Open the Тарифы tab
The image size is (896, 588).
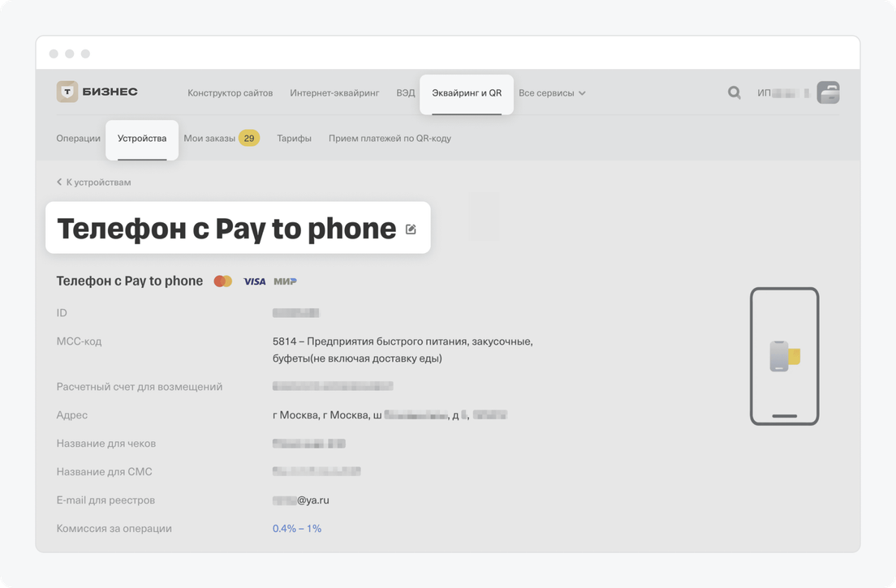pyautogui.click(x=294, y=139)
